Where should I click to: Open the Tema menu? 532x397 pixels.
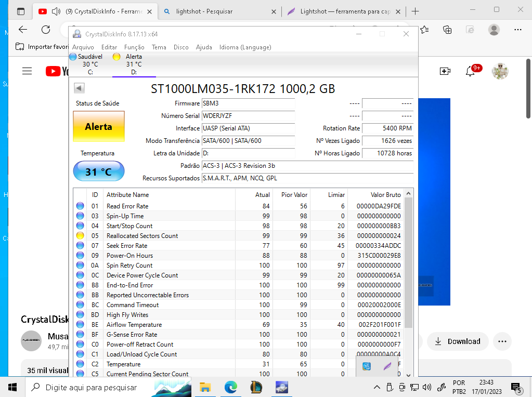[x=159, y=47]
